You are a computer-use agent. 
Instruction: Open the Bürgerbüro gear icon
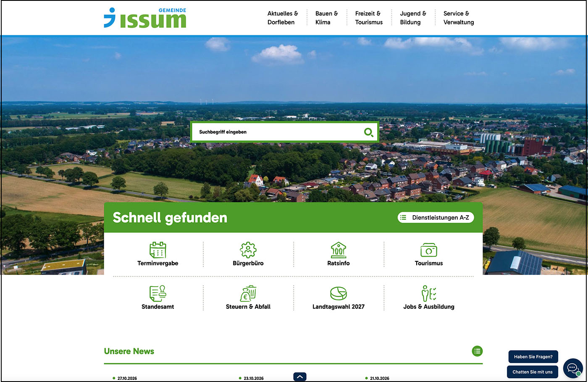coord(248,250)
